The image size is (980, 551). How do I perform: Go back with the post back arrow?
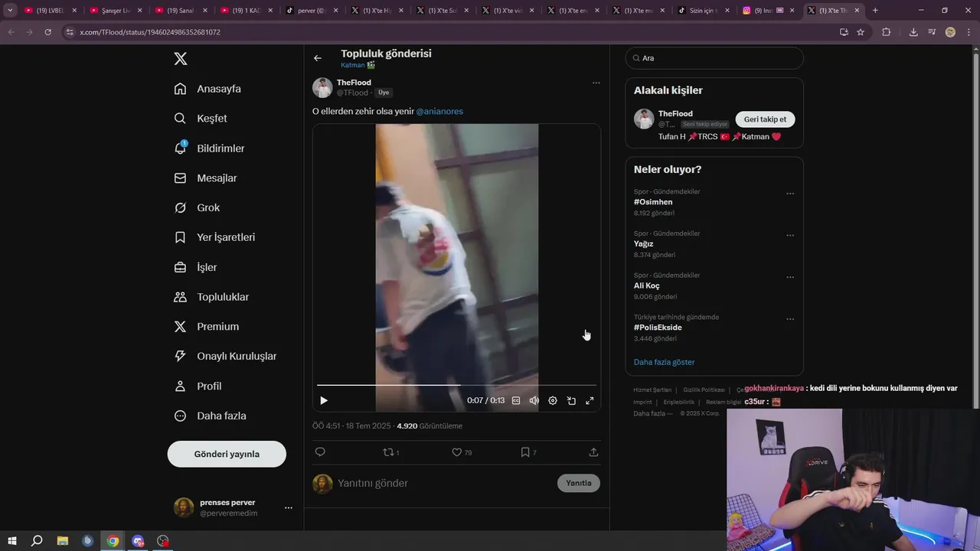click(318, 58)
